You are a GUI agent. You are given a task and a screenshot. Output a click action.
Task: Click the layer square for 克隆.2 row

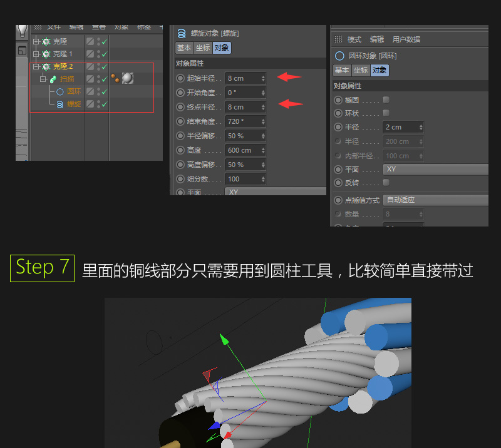[90, 66]
